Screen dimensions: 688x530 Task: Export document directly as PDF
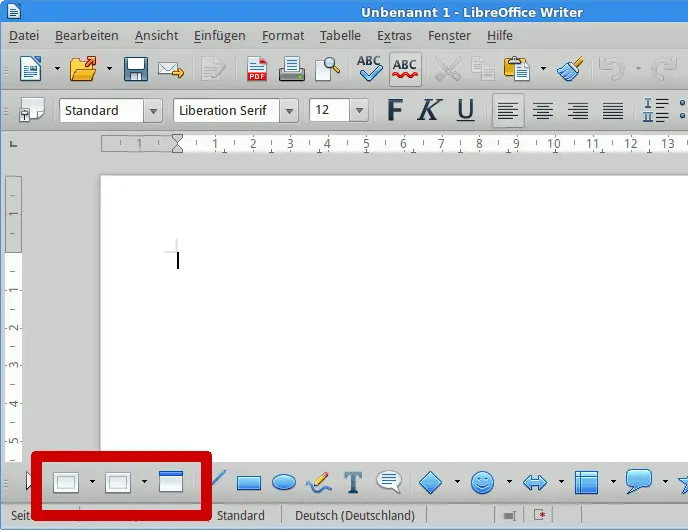pyautogui.click(x=257, y=69)
